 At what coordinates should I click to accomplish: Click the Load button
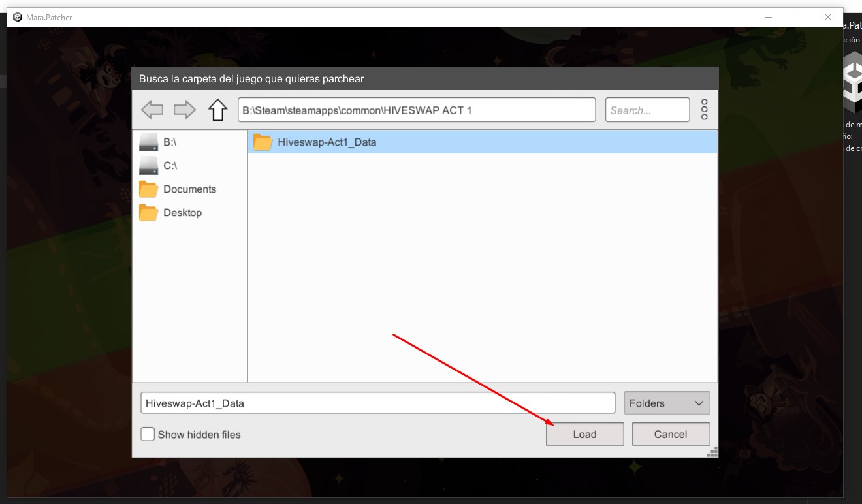pos(584,434)
